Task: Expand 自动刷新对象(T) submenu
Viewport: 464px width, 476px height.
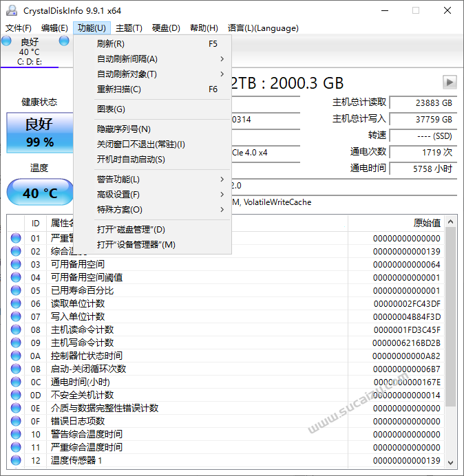Action: (153, 74)
